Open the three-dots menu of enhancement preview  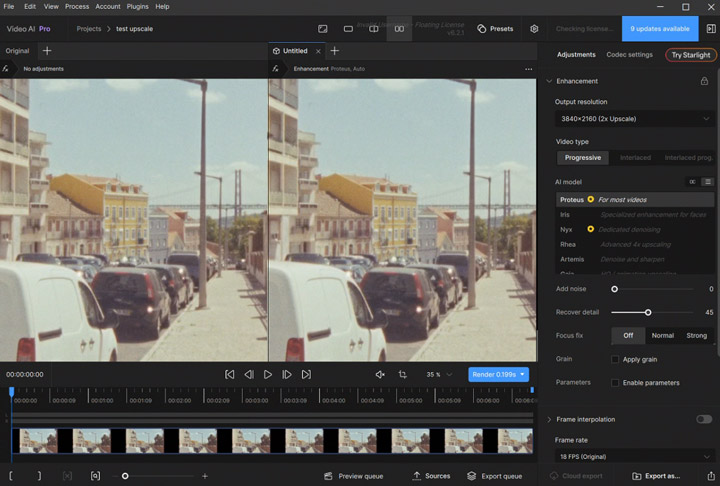(529, 69)
